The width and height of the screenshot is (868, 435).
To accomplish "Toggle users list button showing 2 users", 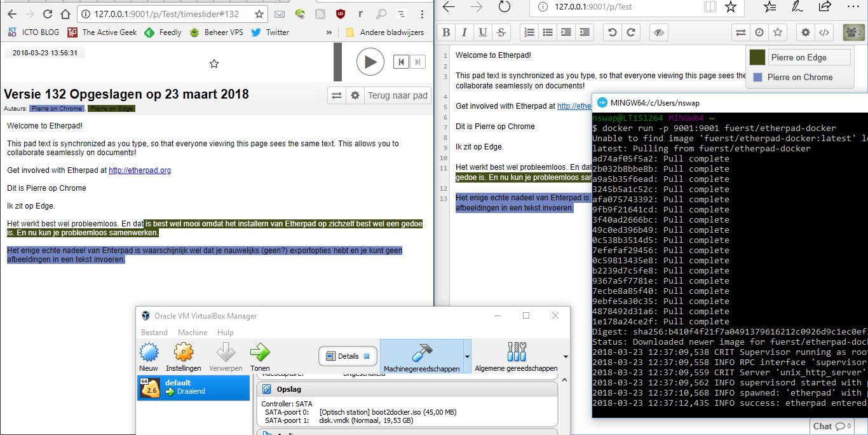I will (x=852, y=32).
